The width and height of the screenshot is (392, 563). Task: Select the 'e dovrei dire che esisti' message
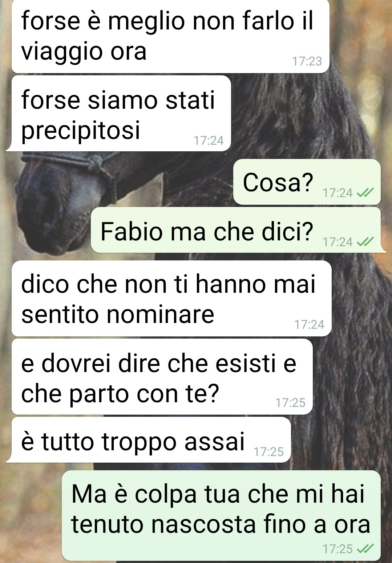[162, 377]
